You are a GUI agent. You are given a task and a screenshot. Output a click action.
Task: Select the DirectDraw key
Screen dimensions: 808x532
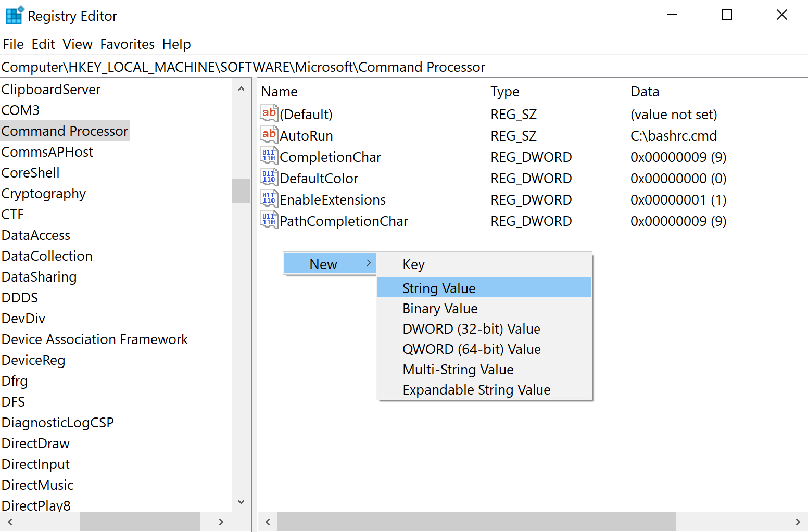pos(36,444)
